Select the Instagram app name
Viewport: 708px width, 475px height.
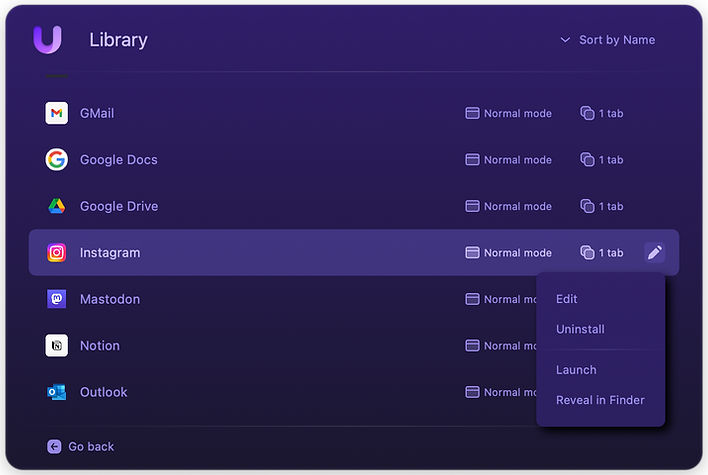click(110, 252)
